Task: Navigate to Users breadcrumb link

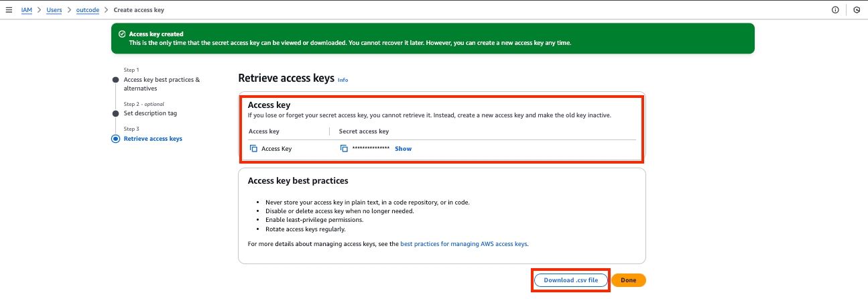Action: pos(54,10)
